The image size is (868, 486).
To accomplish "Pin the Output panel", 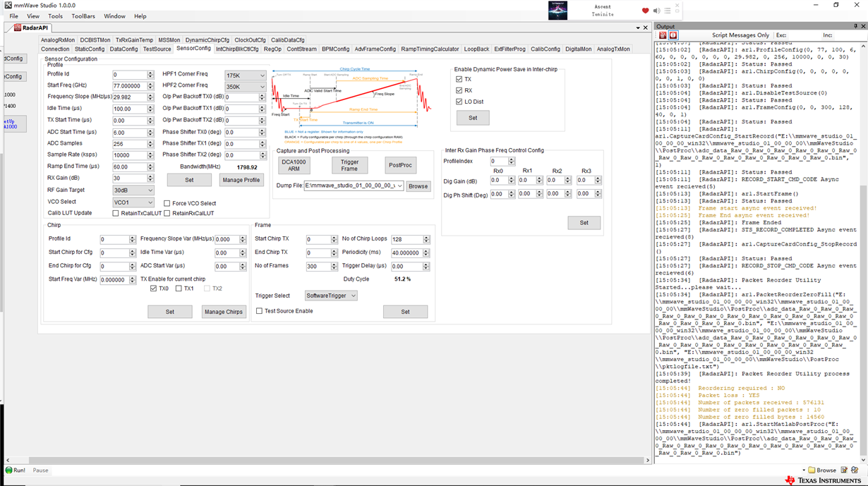I will [x=857, y=26].
